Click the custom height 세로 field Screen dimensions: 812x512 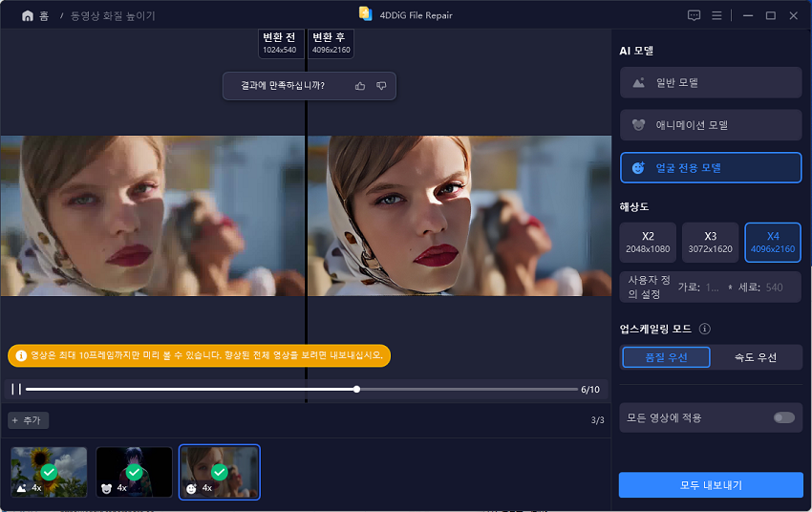pos(774,288)
